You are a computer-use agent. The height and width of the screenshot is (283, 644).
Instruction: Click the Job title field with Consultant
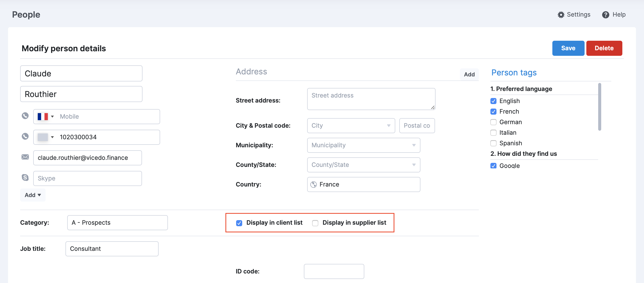click(x=112, y=249)
